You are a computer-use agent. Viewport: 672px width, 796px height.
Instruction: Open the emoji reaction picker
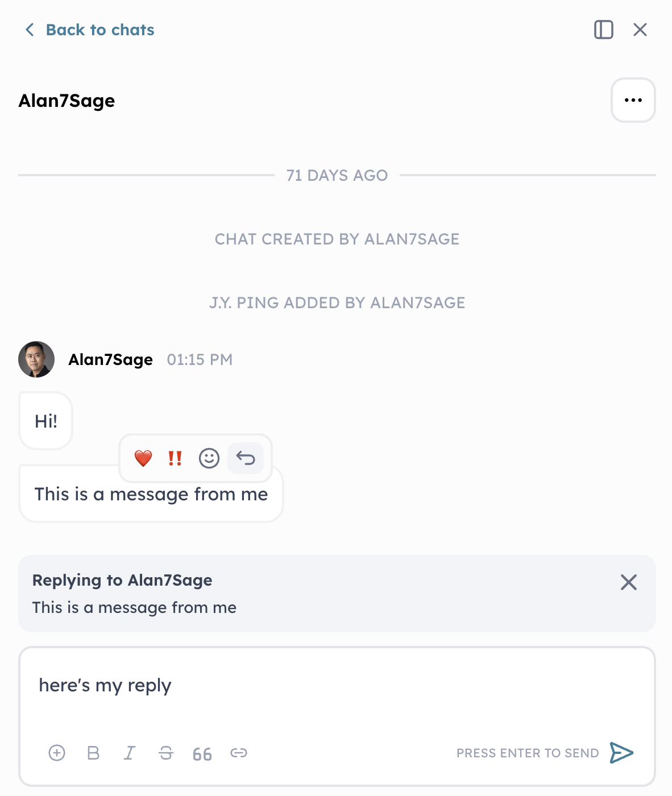pyautogui.click(x=209, y=458)
